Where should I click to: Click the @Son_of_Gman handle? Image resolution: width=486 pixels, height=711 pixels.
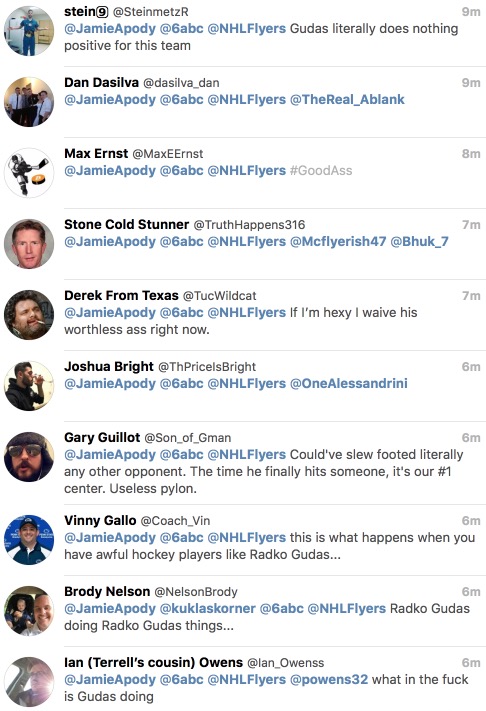[188, 438]
